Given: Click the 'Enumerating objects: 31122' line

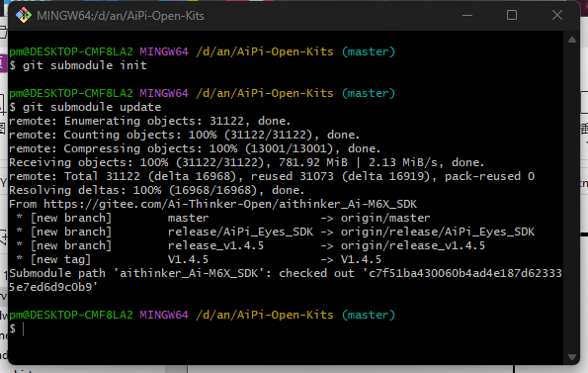Looking at the screenshot, I should click(x=150, y=122).
